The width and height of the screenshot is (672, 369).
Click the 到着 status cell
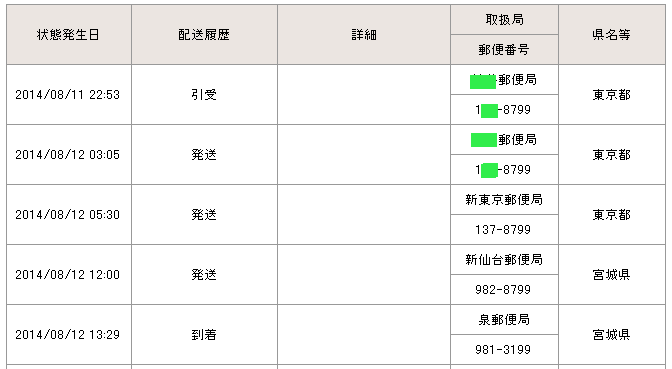(x=204, y=335)
